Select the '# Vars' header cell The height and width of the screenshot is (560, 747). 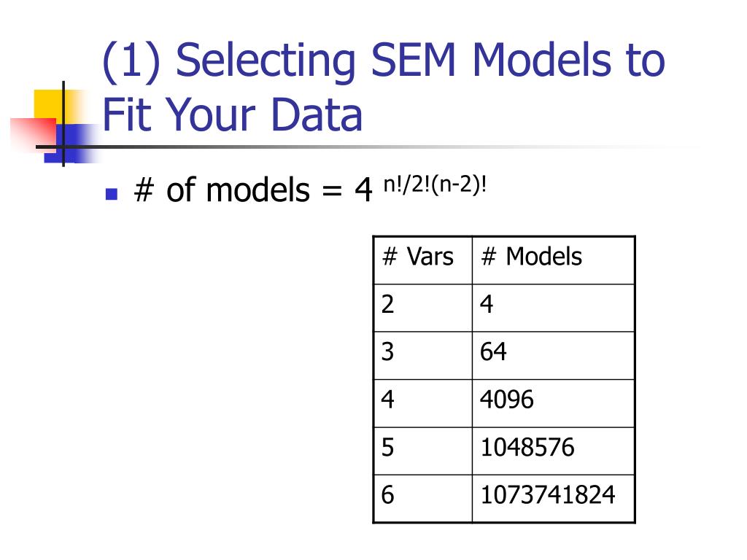coord(422,260)
